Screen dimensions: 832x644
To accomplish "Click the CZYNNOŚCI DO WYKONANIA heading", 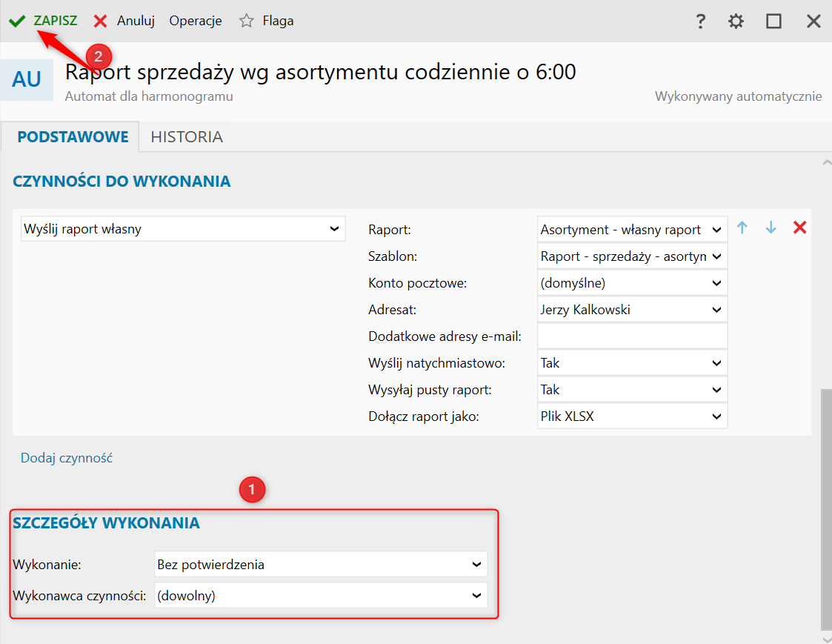I will click(x=122, y=181).
